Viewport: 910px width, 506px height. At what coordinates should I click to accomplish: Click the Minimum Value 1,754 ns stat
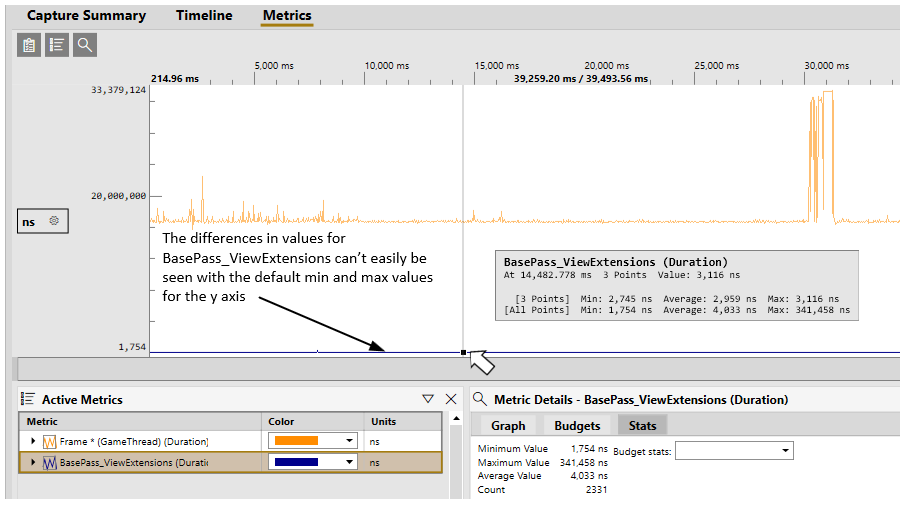click(543, 449)
